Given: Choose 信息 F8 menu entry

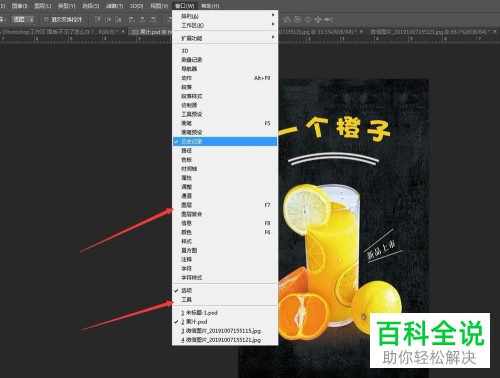Looking at the screenshot, I should (x=225, y=223).
